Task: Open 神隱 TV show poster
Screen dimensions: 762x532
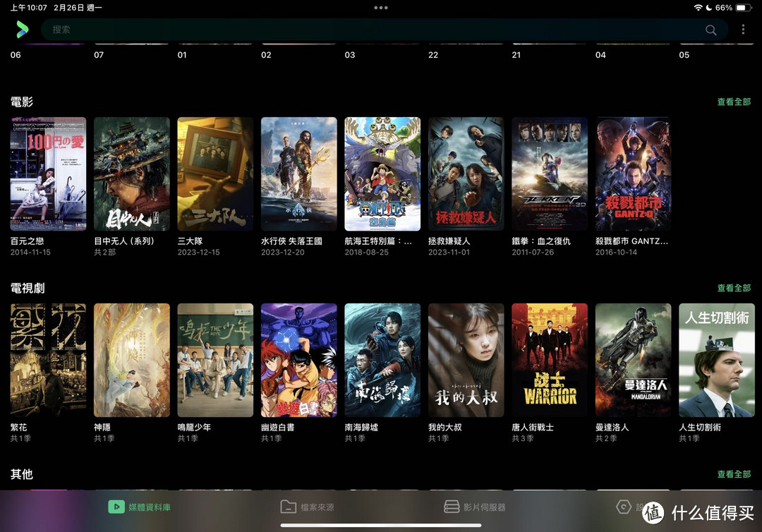Action: pos(132,360)
